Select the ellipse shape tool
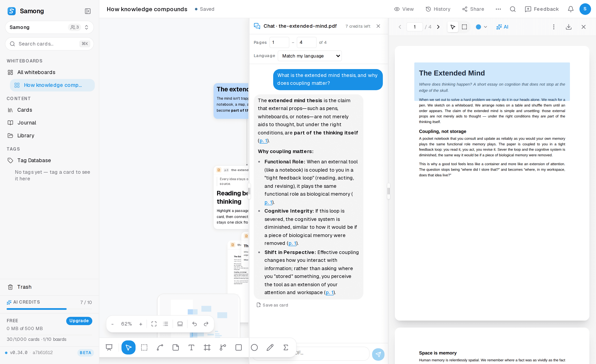 pyautogui.click(x=254, y=348)
